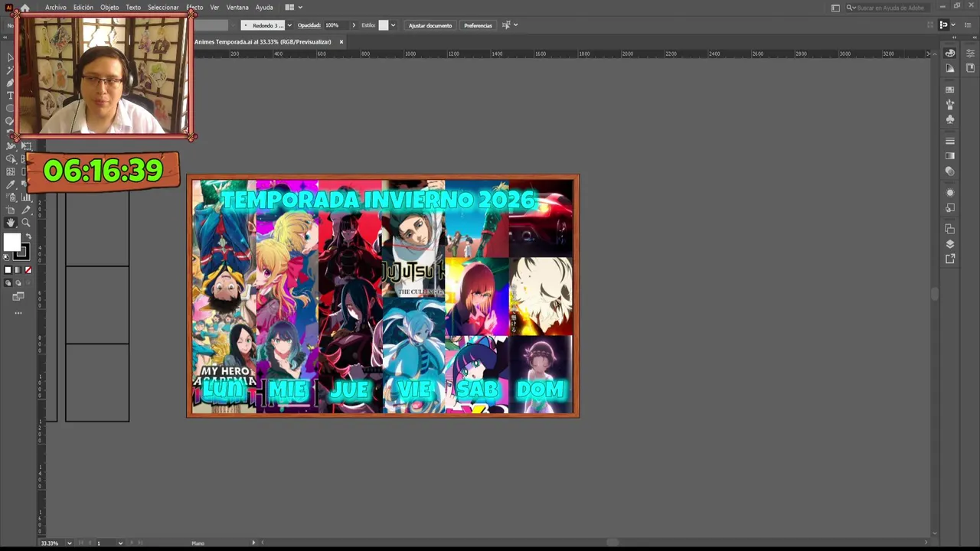Open the Properties panel icon
Image resolution: width=980 pixels, height=551 pixels.
click(970, 53)
